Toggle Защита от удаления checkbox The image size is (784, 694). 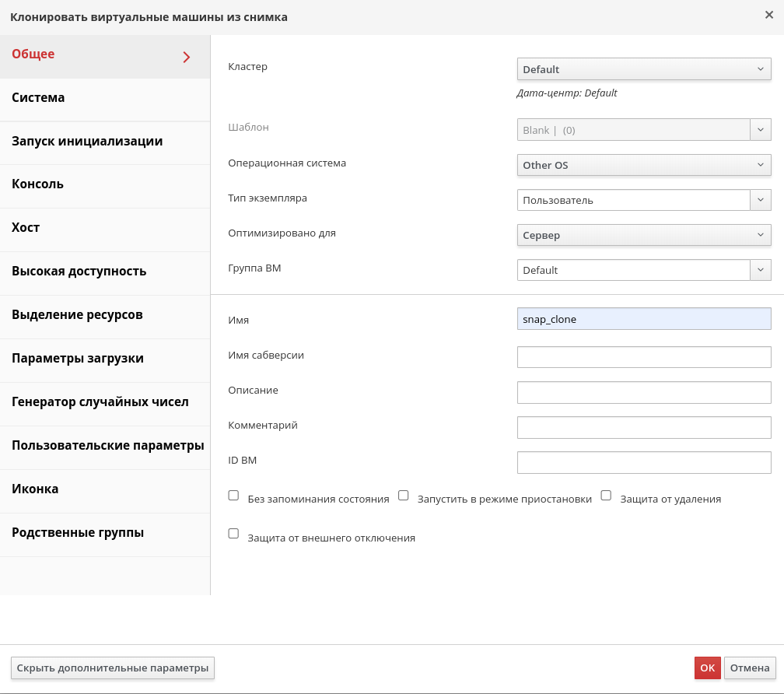click(606, 496)
